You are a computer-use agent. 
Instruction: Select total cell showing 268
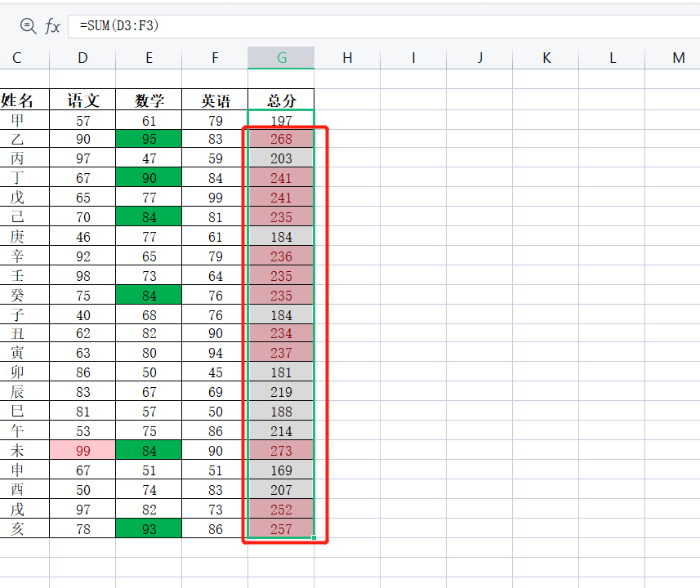[281, 139]
